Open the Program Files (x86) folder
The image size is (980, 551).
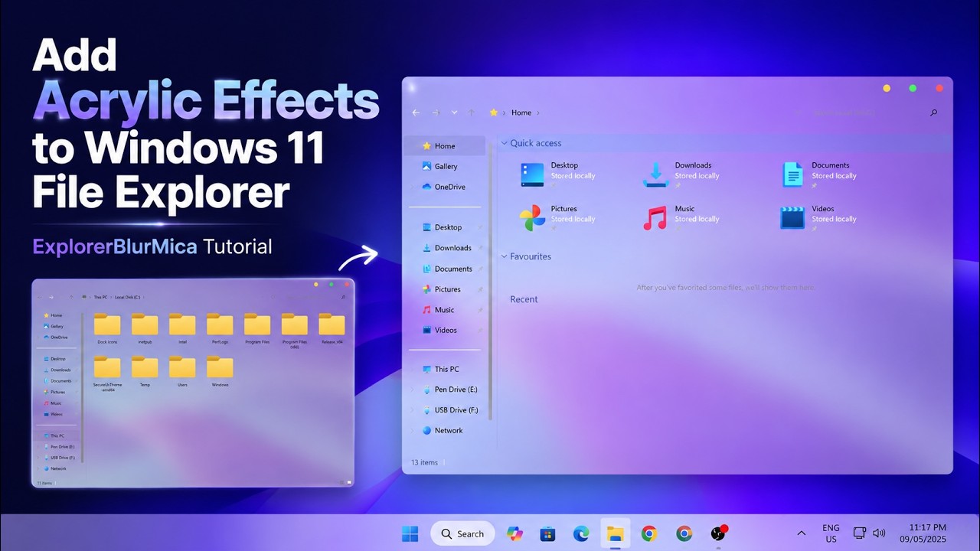[295, 331]
